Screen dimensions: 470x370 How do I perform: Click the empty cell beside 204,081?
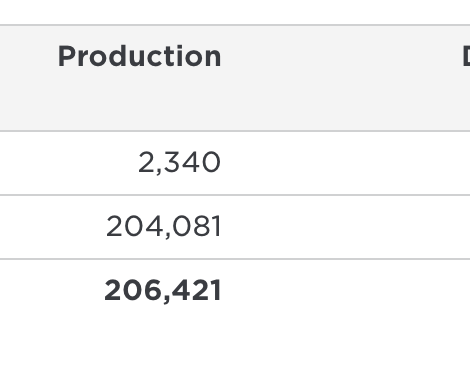tap(347, 227)
